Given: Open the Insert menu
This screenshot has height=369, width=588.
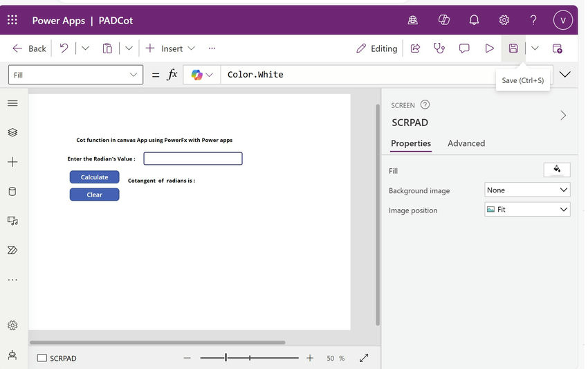Looking at the screenshot, I should tap(171, 48).
